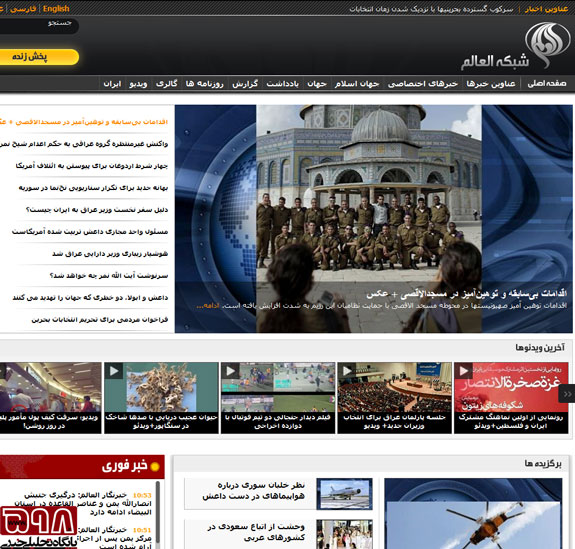Open the صفحه اصلی menu item

pyautogui.click(x=547, y=84)
